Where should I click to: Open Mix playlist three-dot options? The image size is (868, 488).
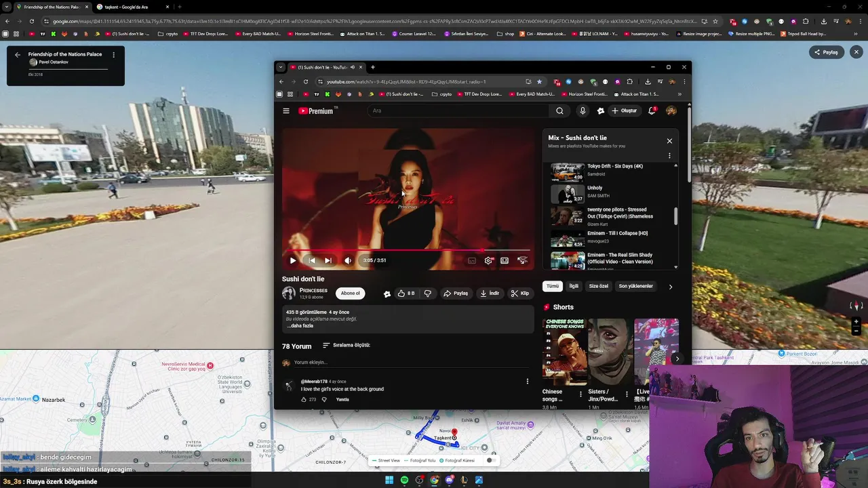[x=669, y=156]
